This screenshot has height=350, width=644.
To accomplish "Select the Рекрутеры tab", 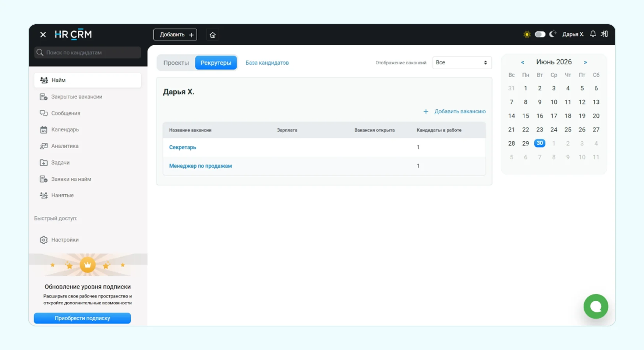I will 216,63.
